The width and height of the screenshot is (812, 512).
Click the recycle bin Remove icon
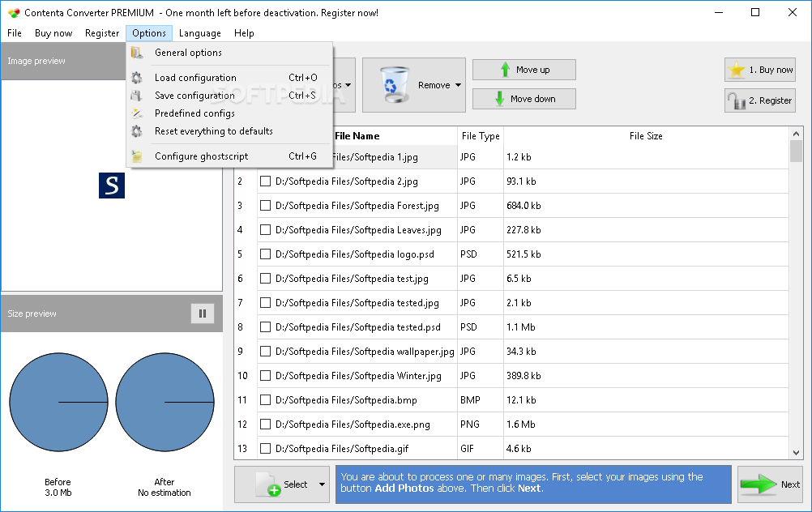[x=394, y=85]
